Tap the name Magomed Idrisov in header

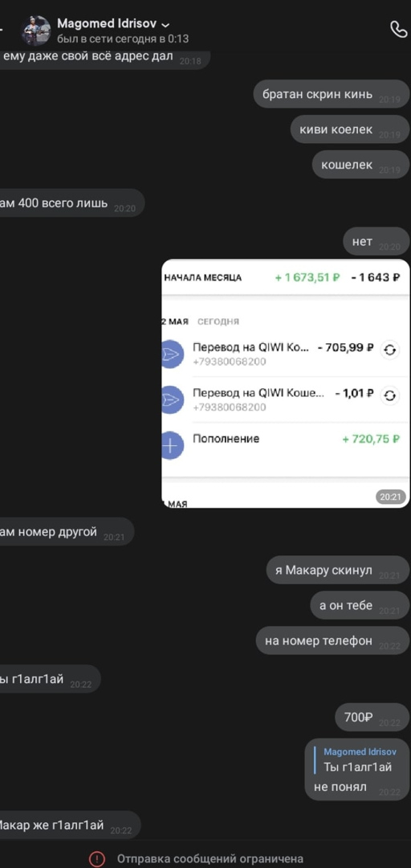(106, 24)
